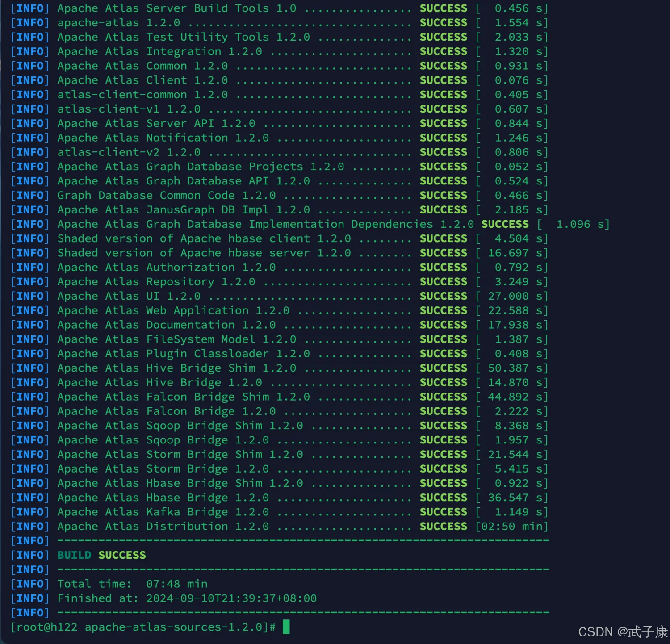Image resolution: width=670 pixels, height=644 pixels.
Task: Click 'Apache Atlas Sqoop Bridge Shim 1.2.0' text
Action: coord(180,426)
